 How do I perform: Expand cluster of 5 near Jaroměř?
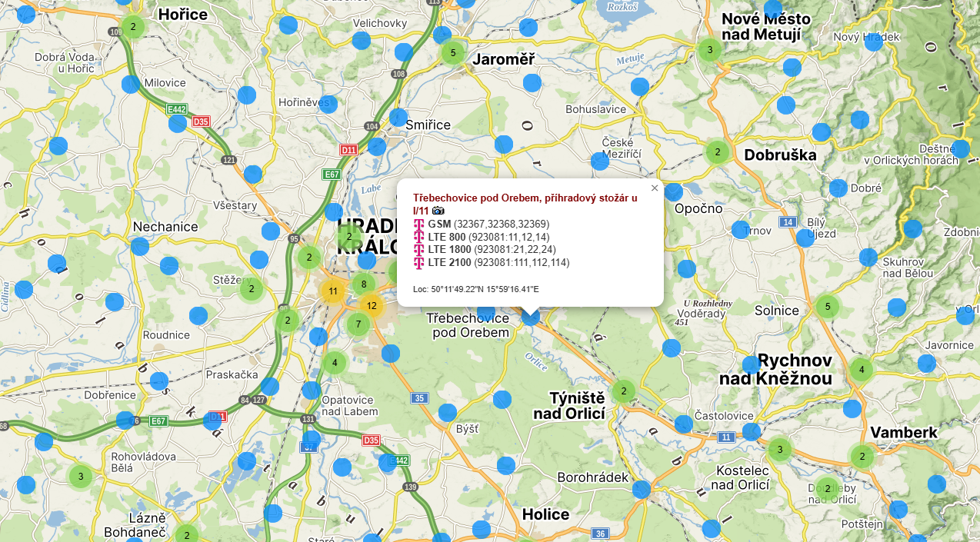(x=453, y=53)
